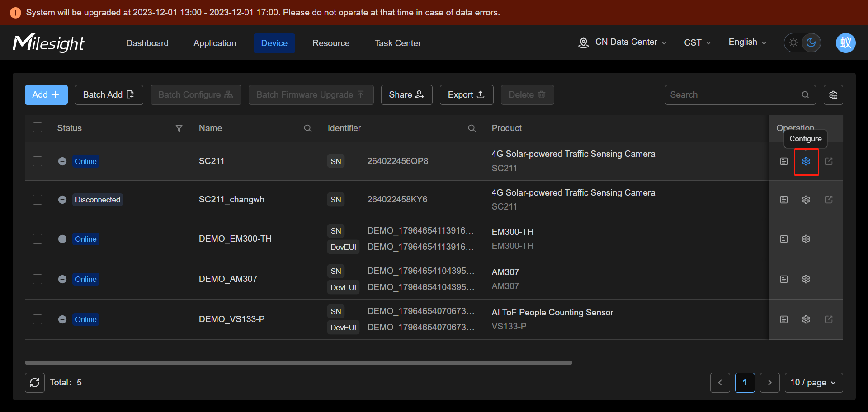This screenshot has height=412, width=868.
Task: Click configure gear for SC211_changwh
Action: coord(806,200)
